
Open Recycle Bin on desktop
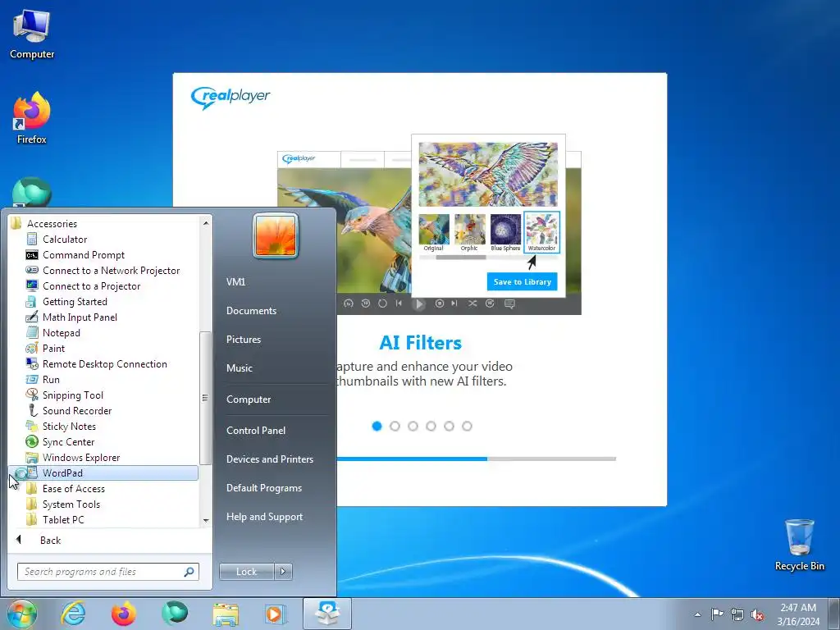tap(799, 545)
